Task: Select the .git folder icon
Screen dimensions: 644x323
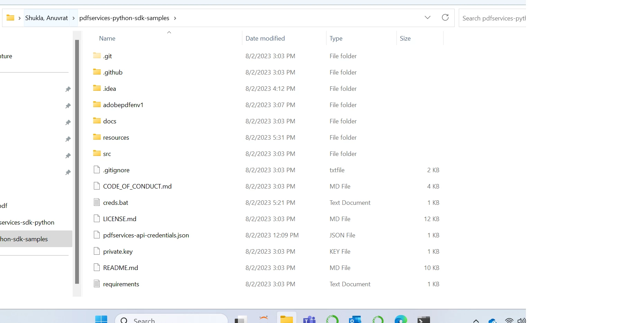Action: tap(97, 55)
